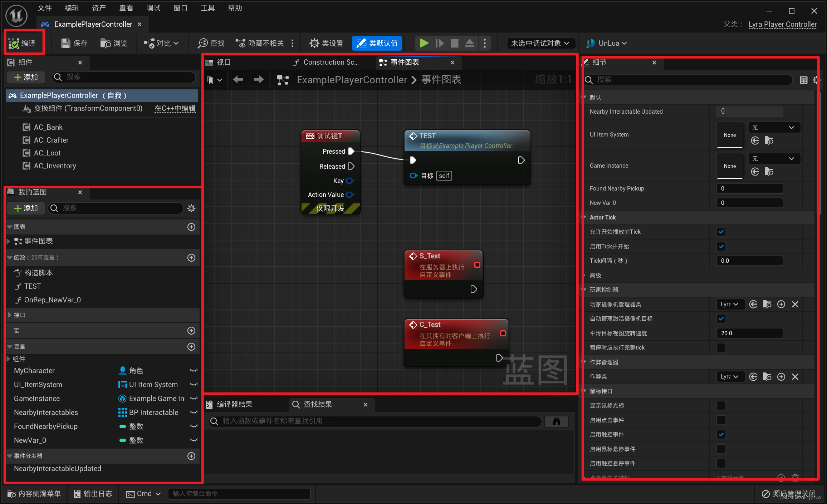Open the debug object dropdown 未选中调试对象
The width and height of the screenshot is (827, 504).
click(540, 43)
